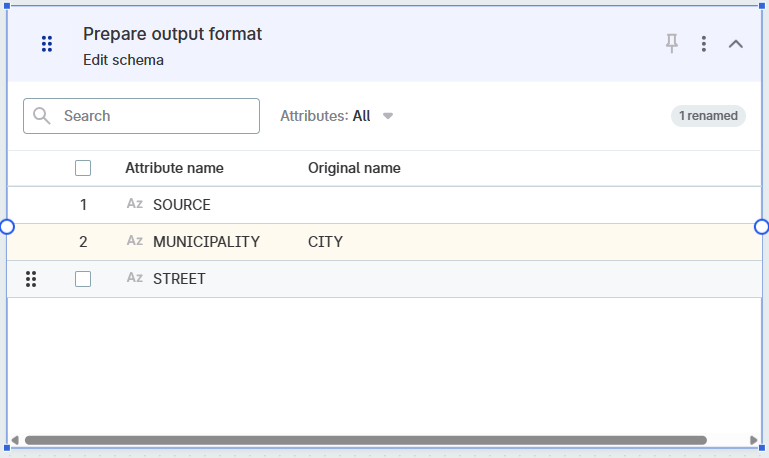Select the STREET attribute name

coord(179,279)
